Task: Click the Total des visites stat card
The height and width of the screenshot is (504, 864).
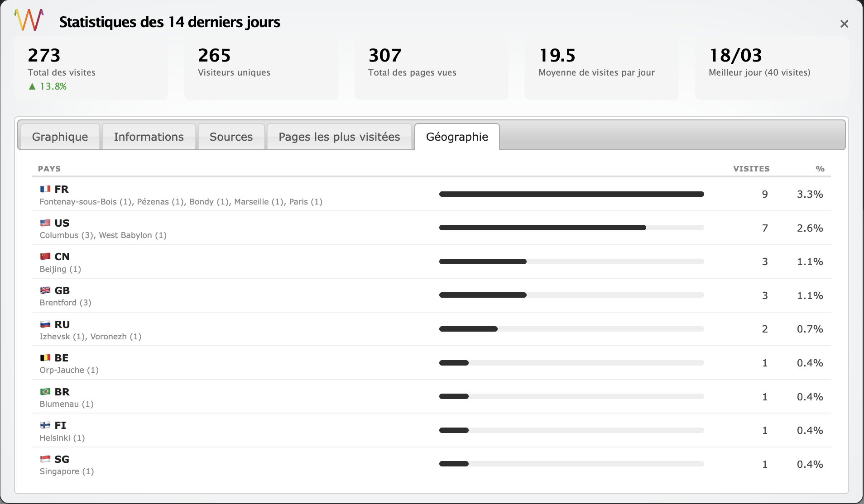Action: click(91, 69)
